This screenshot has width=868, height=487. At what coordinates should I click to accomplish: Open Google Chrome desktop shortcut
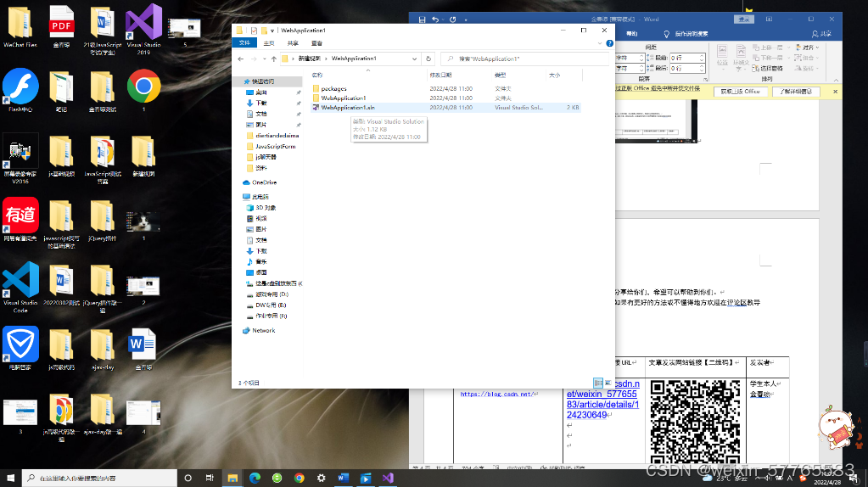(144, 90)
